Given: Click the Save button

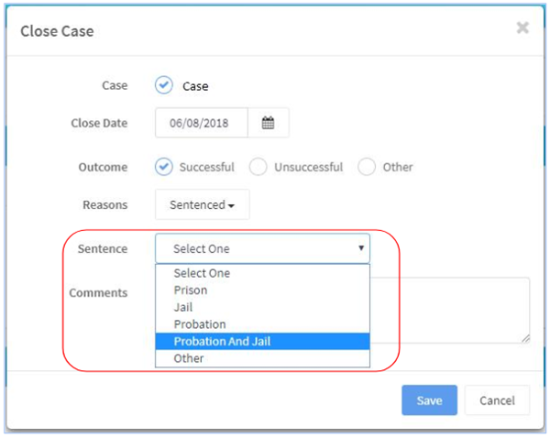Looking at the screenshot, I should click(x=429, y=400).
